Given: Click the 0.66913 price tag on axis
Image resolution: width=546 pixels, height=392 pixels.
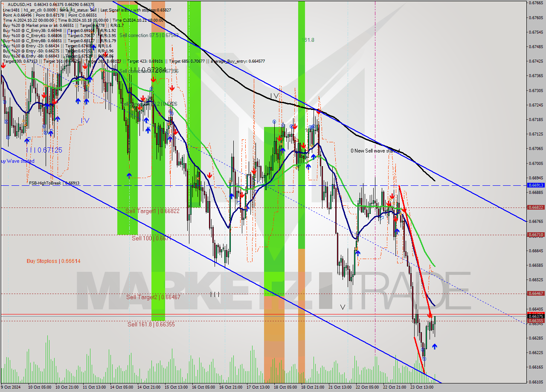Looking at the screenshot, I should pyautogui.click(x=536, y=185).
